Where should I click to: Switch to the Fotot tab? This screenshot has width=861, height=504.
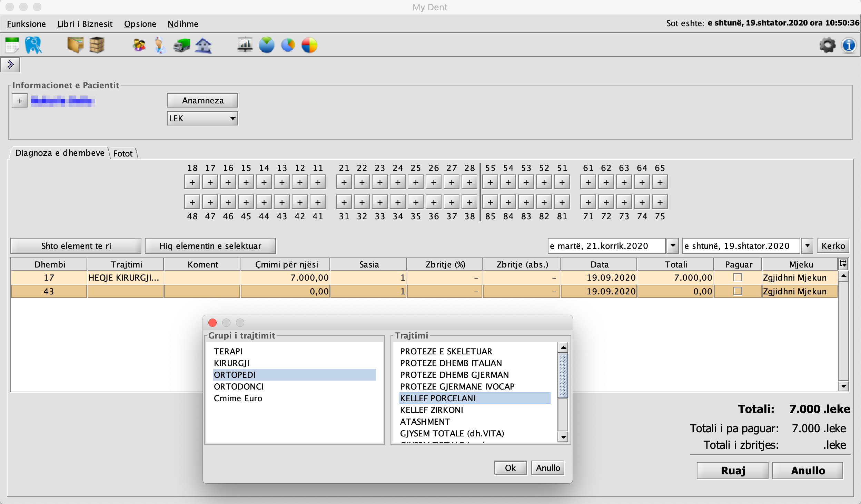(123, 153)
